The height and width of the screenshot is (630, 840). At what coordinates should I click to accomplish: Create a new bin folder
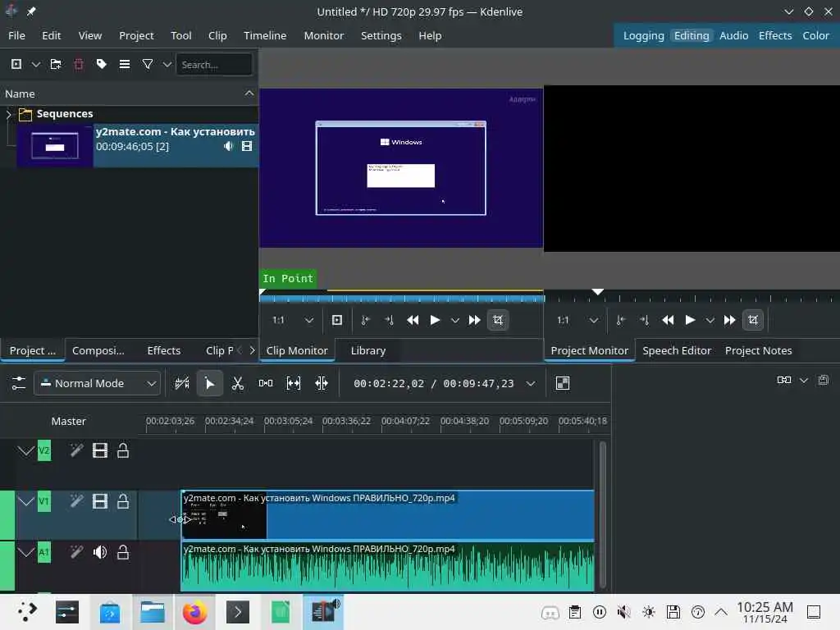(56, 64)
